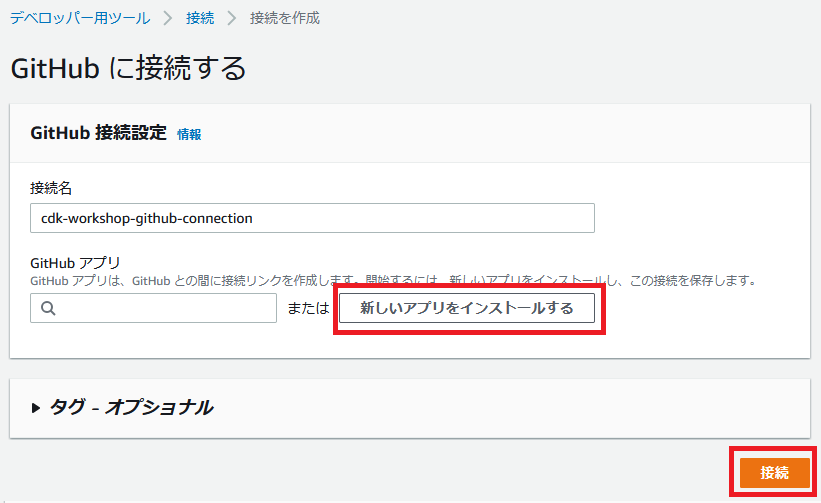Click the orange 接続 button
The height and width of the screenshot is (503, 821).
point(774,472)
